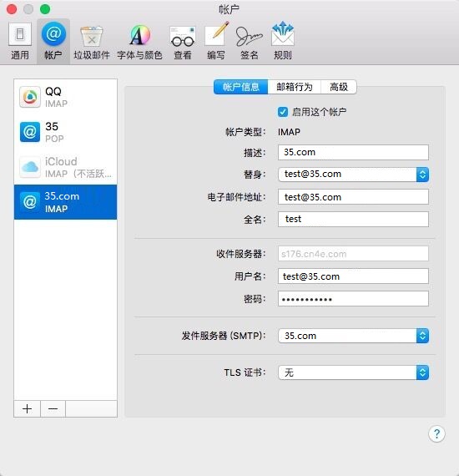This screenshot has height=476, width=459.
Task: Open the TLS 证书 dropdown
Action: pos(353,372)
